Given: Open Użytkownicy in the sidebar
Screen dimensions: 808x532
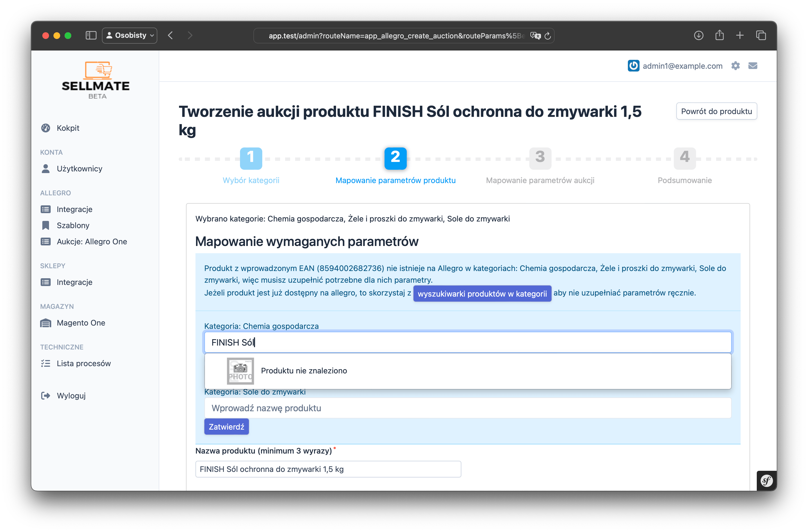Looking at the screenshot, I should (x=79, y=169).
